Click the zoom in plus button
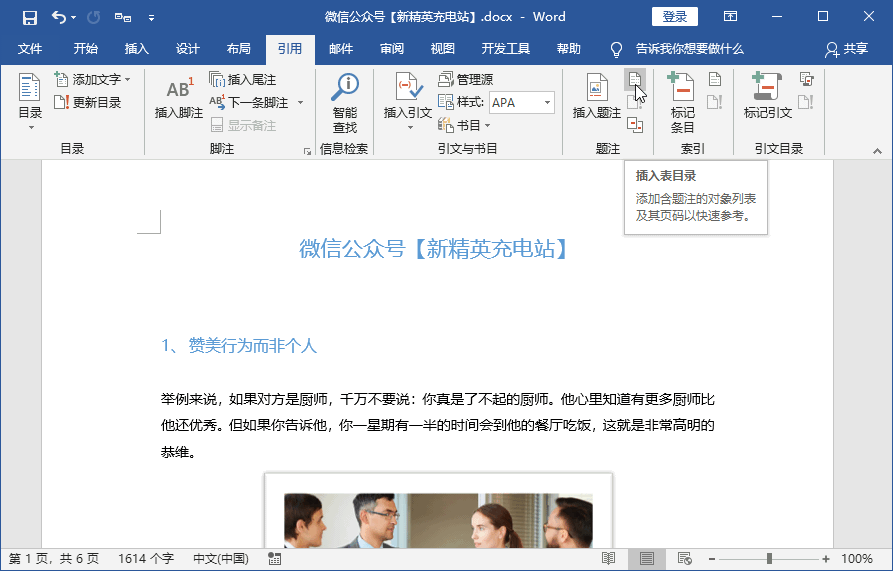Screen dimensions: 893x571 (x=826, y=559)
